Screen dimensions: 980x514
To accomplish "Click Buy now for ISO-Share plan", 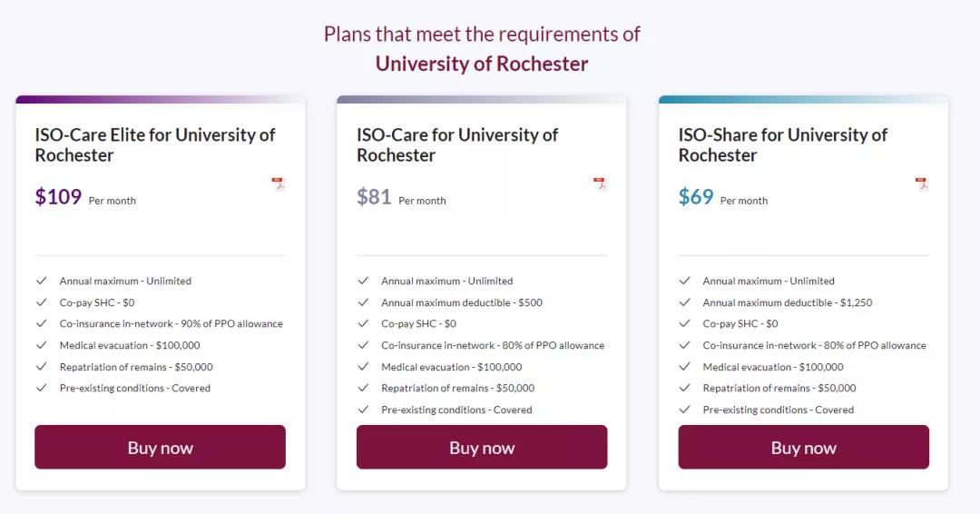I will coord(803,447).
